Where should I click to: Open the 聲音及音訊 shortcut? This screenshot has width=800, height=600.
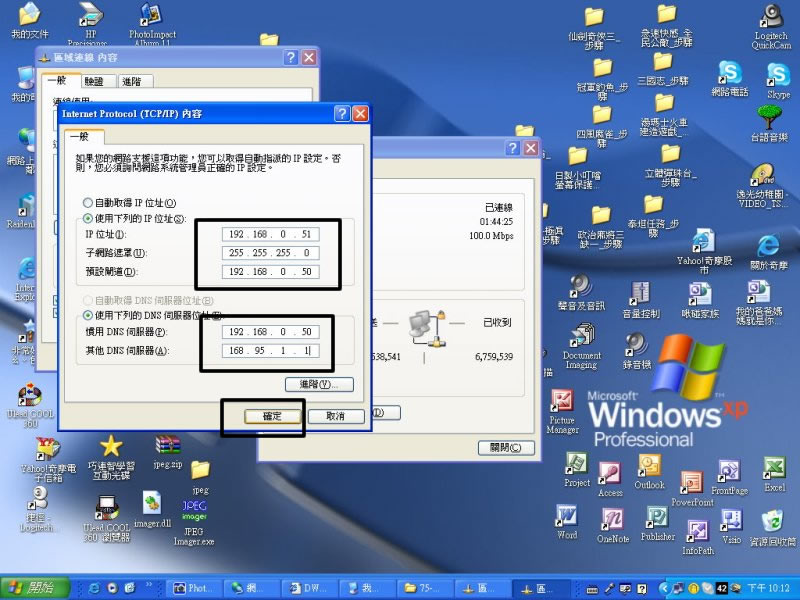[581, 293]
